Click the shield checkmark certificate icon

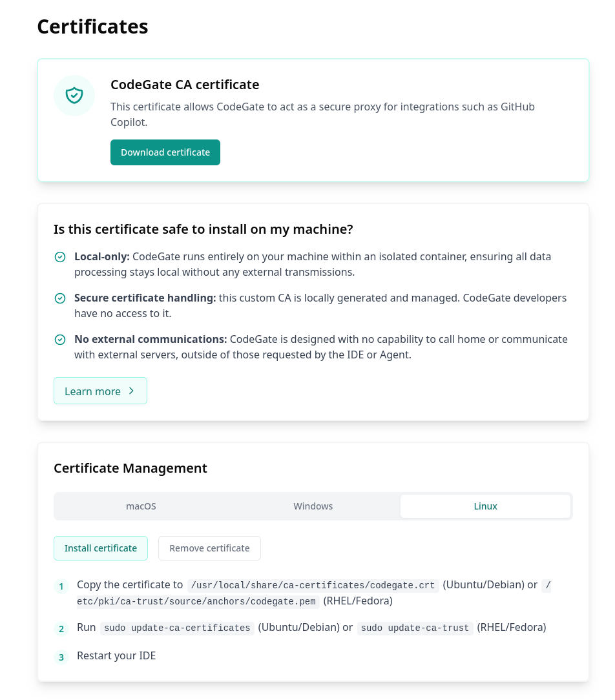[74, 95]
